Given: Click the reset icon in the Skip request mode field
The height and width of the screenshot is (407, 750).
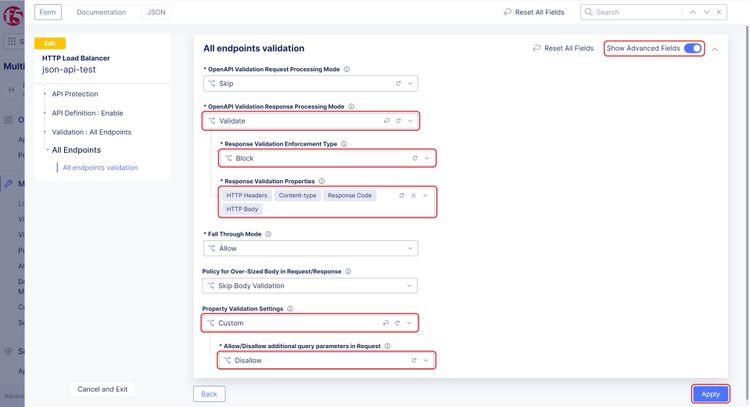Looking at the screenshot, I should (x=399, y=84).
